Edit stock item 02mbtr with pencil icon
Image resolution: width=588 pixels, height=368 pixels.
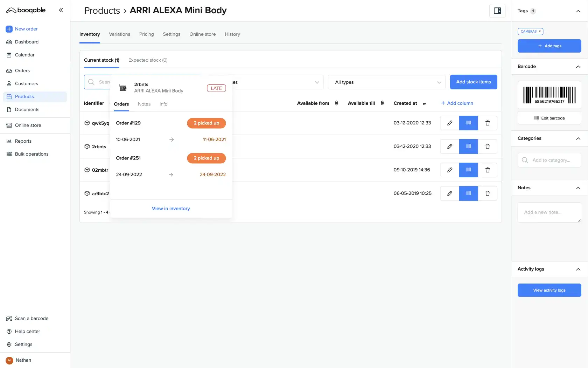pos(450,170)
